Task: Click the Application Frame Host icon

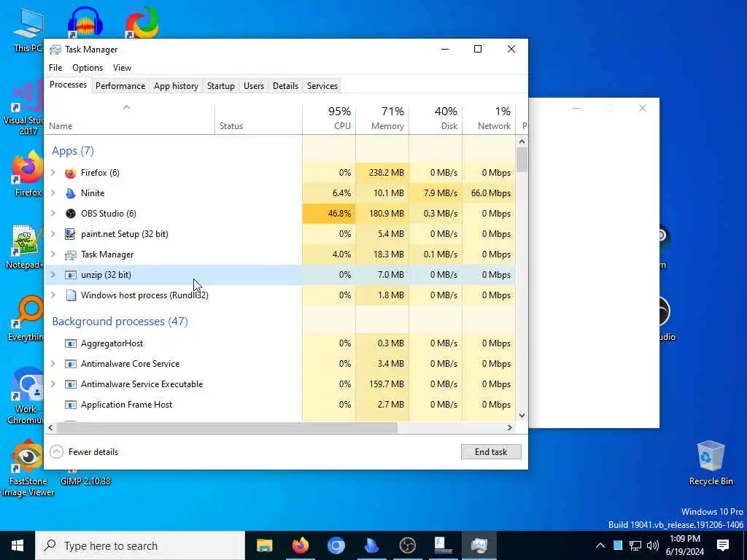Action: coord(71,405)
